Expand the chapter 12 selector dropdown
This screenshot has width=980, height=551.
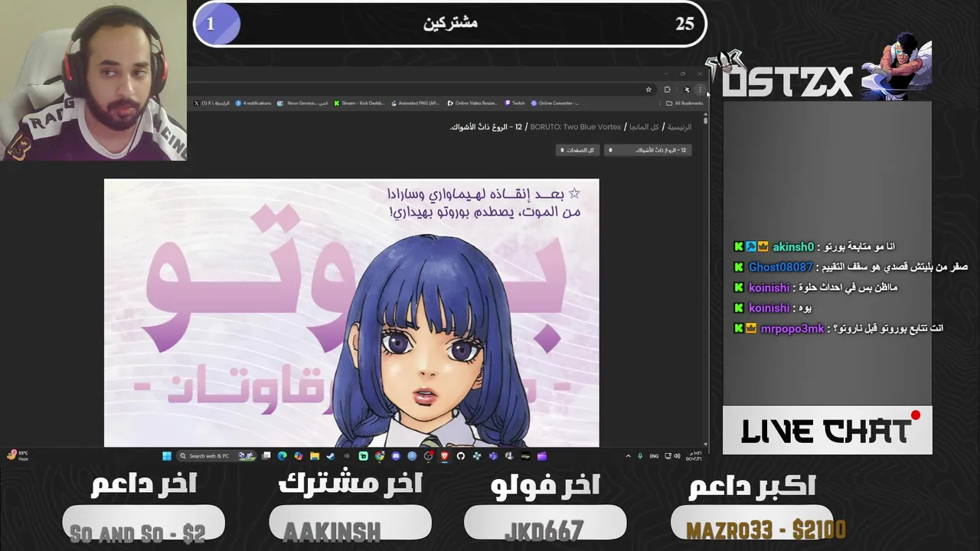pos(648,150)
